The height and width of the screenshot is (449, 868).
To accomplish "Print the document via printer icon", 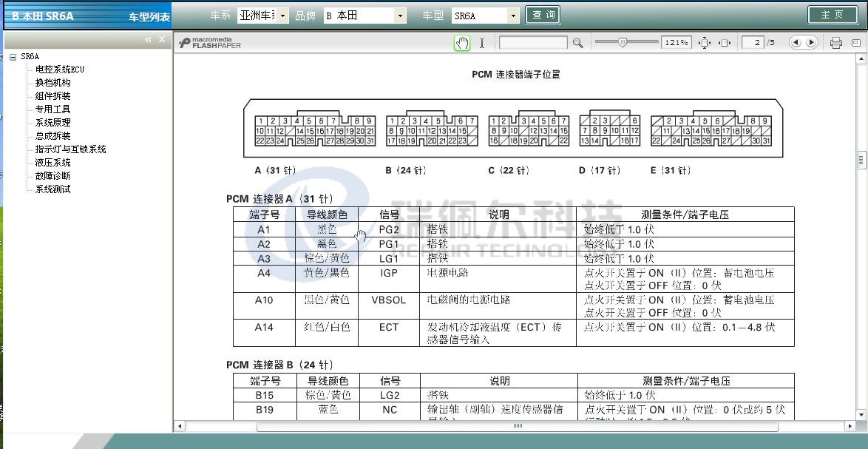I will pos(836,43).
